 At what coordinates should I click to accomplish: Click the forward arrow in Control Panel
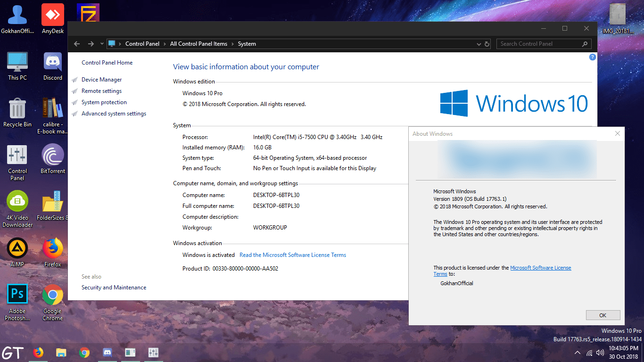(91, 44)
